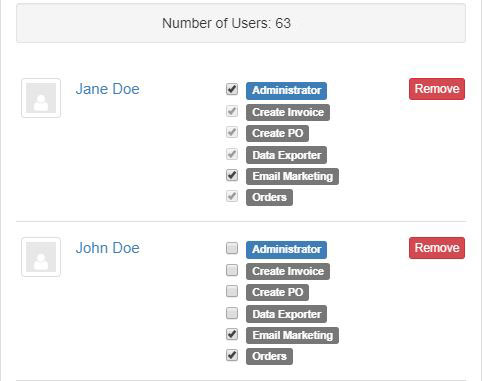Screen dimensions: 482x381
Task: Click John Doe's avatar placeholder icon
Action: pos(41,257)
